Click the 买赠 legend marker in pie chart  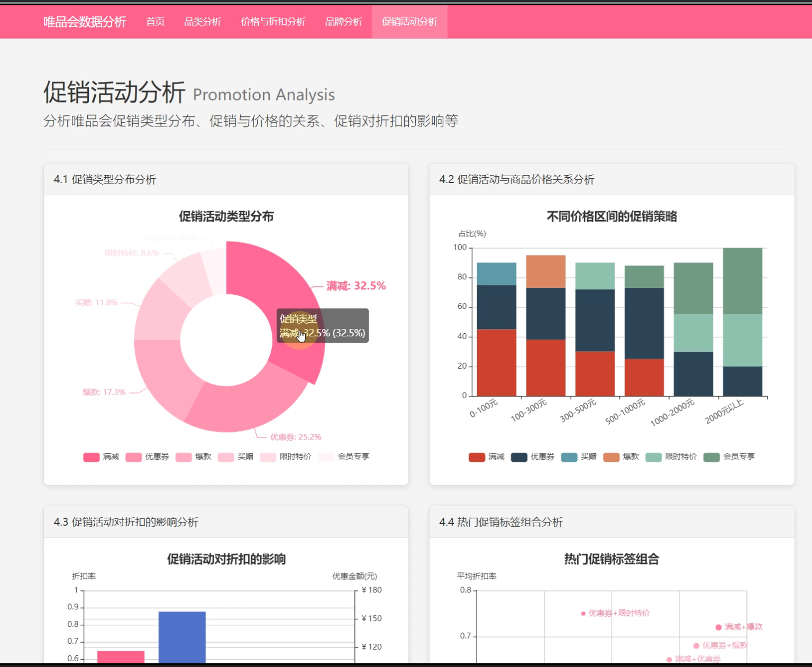[226, 456]
